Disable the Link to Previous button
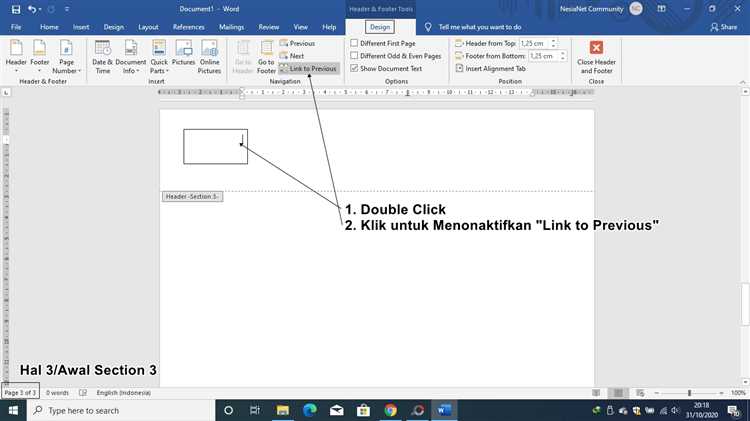The height and width of the screenshot is (421, 750). [x=308, y=69]
